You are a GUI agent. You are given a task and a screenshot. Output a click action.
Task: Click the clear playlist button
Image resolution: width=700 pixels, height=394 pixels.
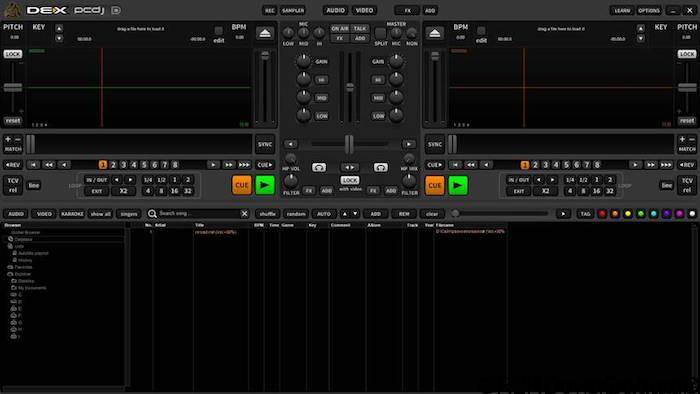click(432, 214)
